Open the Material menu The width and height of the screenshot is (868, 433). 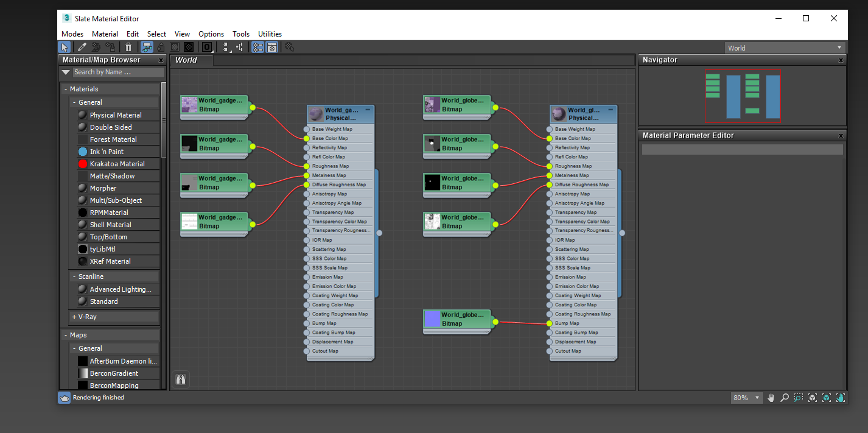[x=105, y=34]
